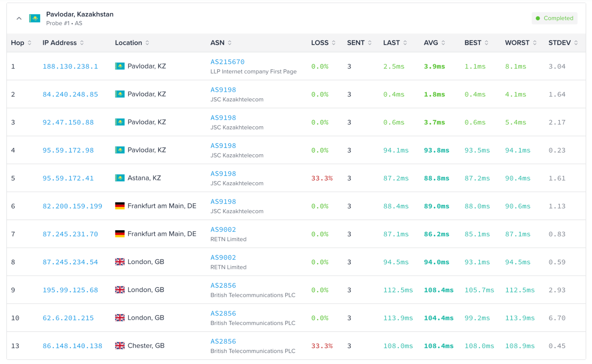Screen dimensions: 592x364
Task: Click the AVG column sort arrows
Action: pyautogui.click(x=443, y=43)
